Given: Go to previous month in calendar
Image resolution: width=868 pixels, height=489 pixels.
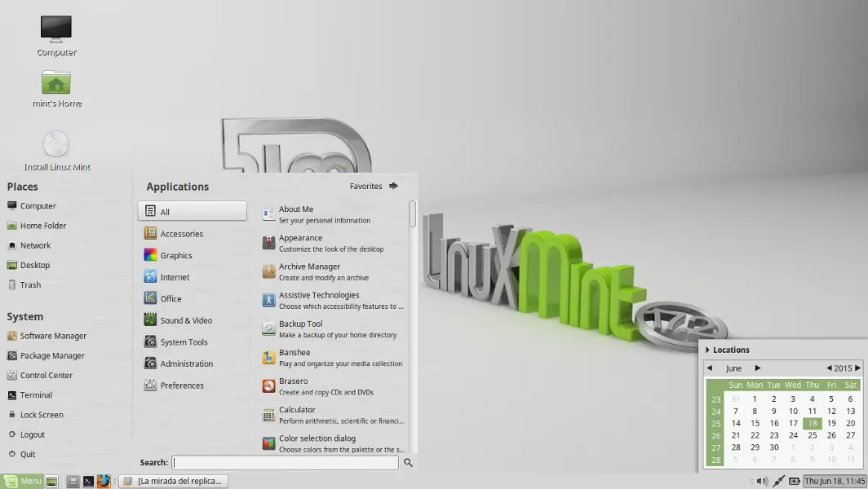Looking at the screenshot, I should [710, 368].
